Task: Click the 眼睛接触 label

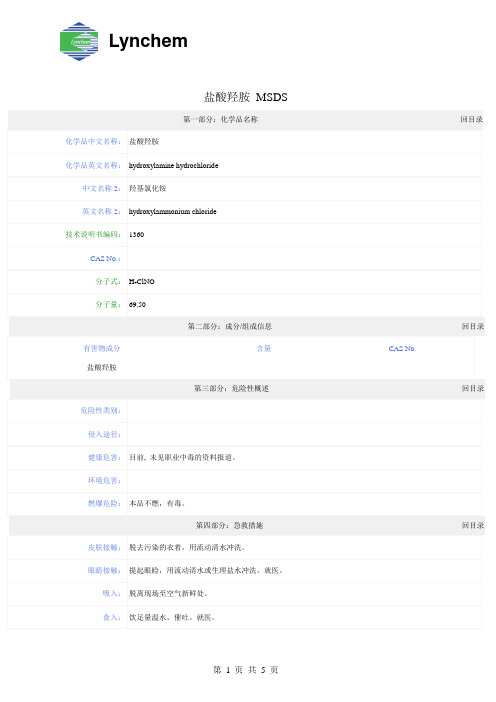Action: 104,570
